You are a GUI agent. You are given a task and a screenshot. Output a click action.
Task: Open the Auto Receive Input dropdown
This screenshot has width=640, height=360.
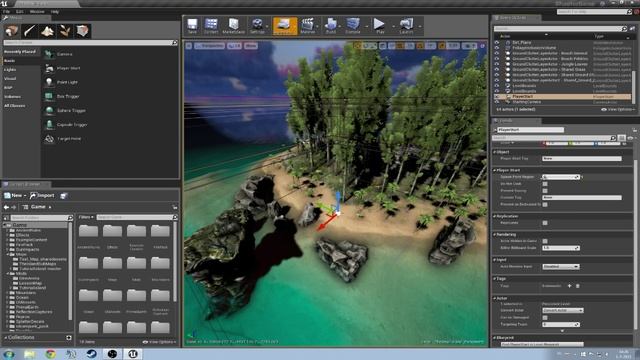coord(561,267)
